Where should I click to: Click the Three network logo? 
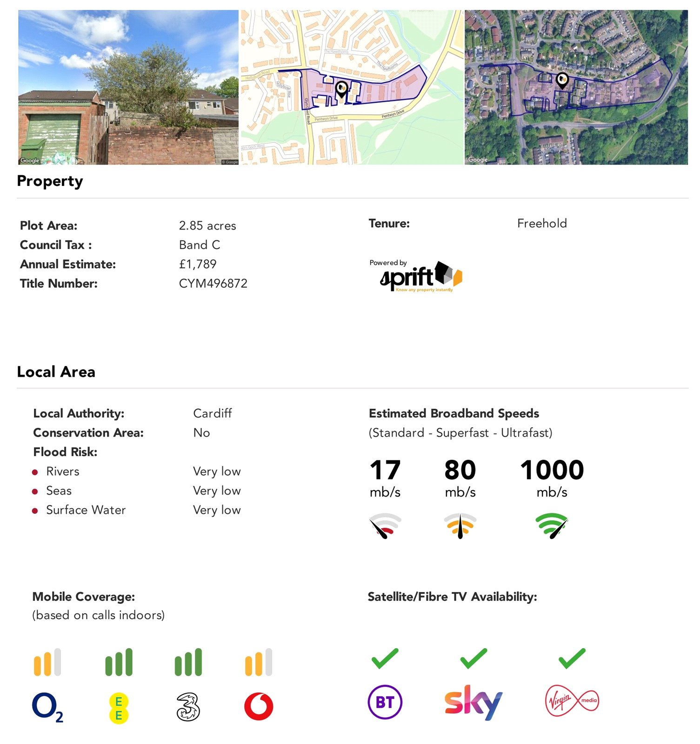click(x=188, y=707)
